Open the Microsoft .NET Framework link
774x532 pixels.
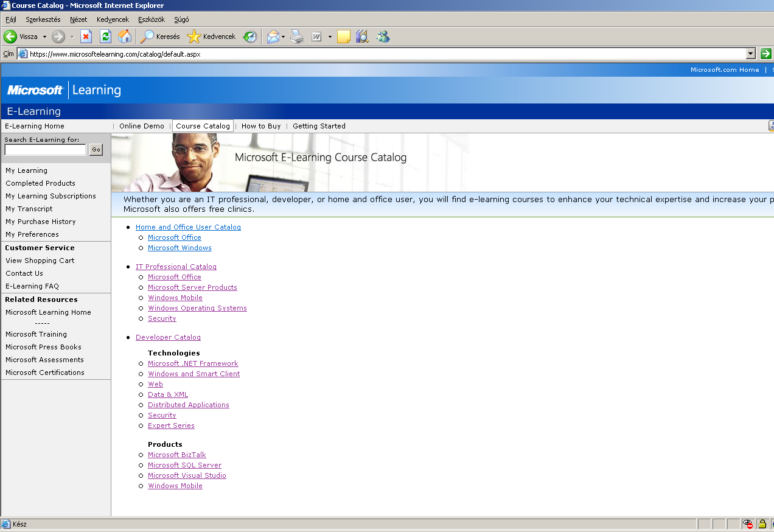[193, 363]
